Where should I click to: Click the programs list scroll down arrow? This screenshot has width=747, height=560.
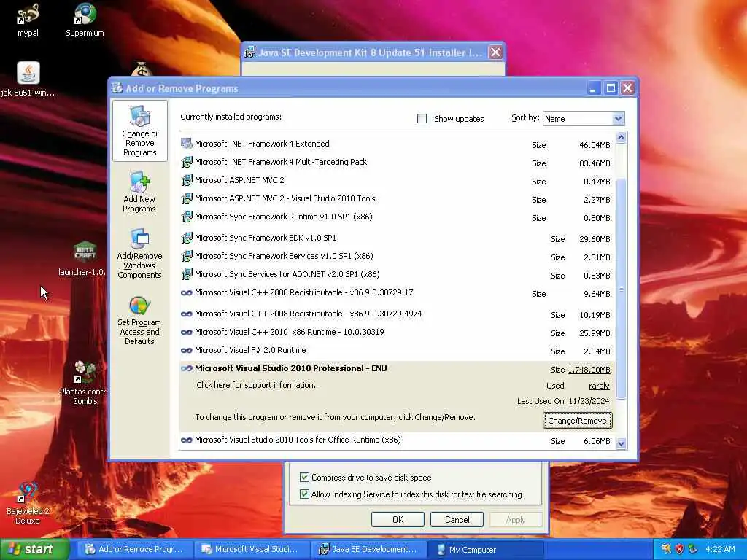click(x=621, y=444)
